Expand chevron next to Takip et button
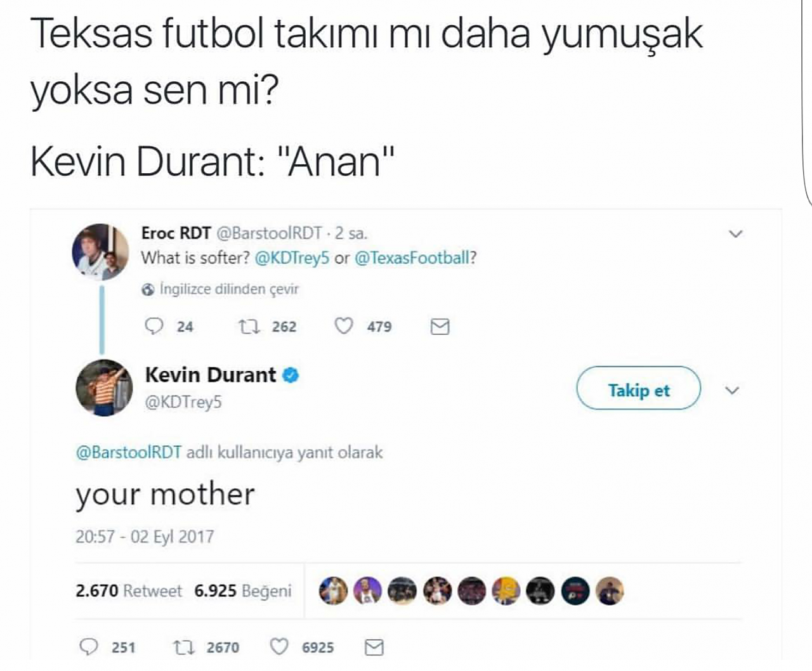812x671 pixels. click(x=732, y=390)
